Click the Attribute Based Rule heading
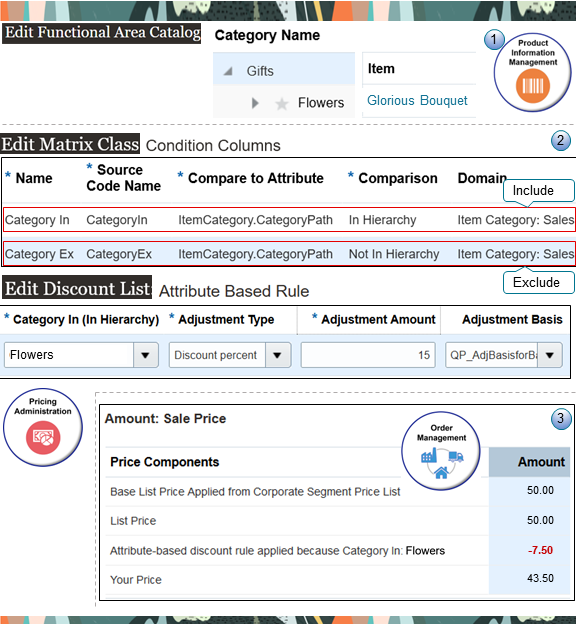The height and width of the screenshot is (624, 576). click(x=234, y=291)
